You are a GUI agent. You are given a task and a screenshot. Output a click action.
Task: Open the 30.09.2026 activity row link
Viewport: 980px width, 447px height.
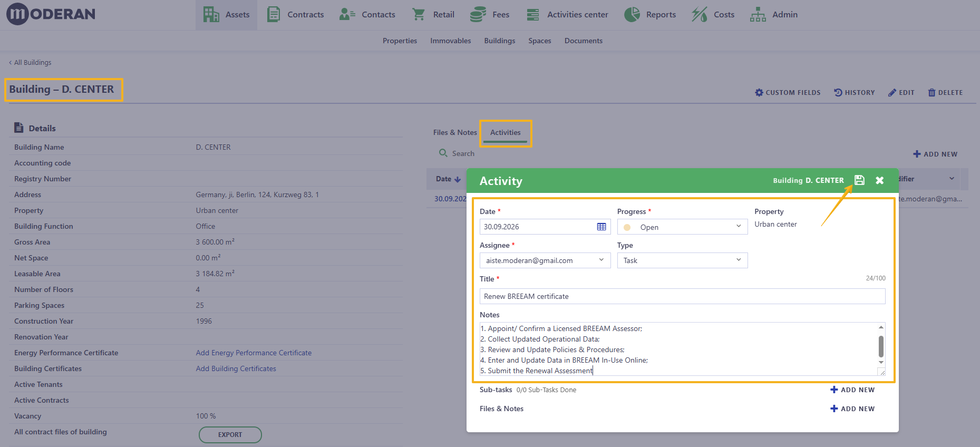coord(450,199)
